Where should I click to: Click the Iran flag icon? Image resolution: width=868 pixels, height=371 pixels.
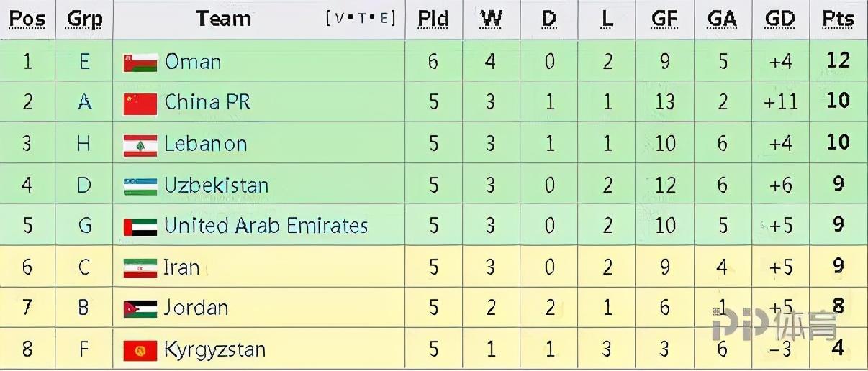pos(140,268)
